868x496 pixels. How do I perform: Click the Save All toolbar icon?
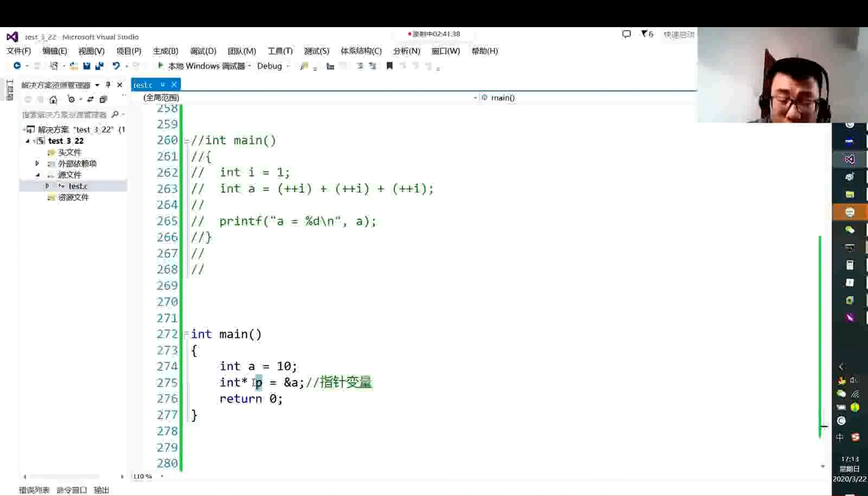tap(99, 66)
